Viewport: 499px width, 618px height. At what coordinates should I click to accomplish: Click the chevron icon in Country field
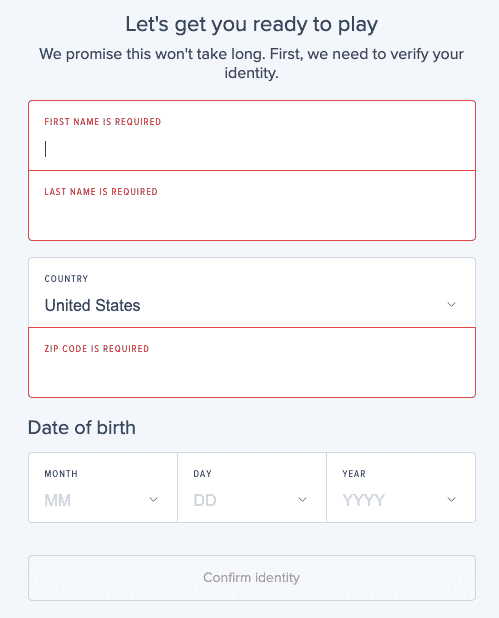click(451, 304)
